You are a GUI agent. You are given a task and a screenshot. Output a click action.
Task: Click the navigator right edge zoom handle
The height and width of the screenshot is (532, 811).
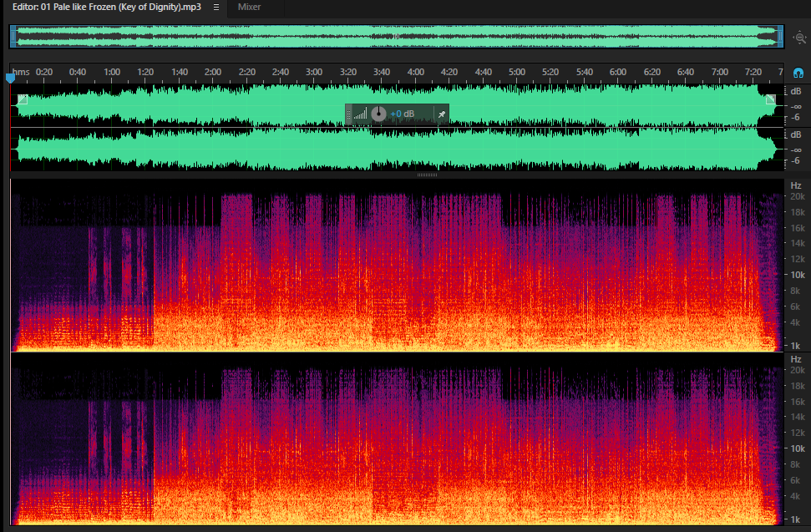(x=780, y=37)
